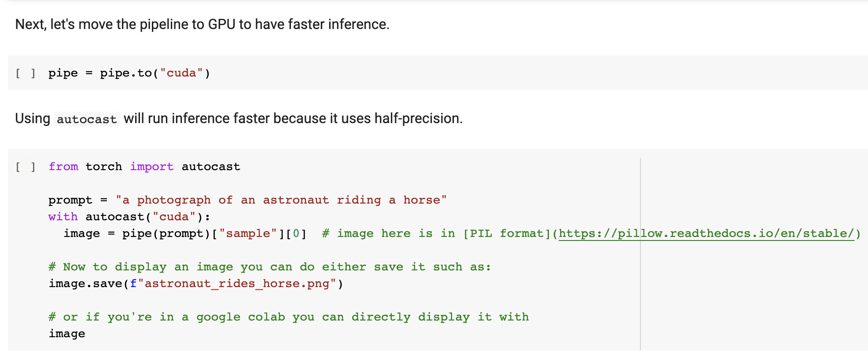Run the pipe.to("cuda") code cell
This screenshot has height=357, width=868.
click(x=26, y=73)
